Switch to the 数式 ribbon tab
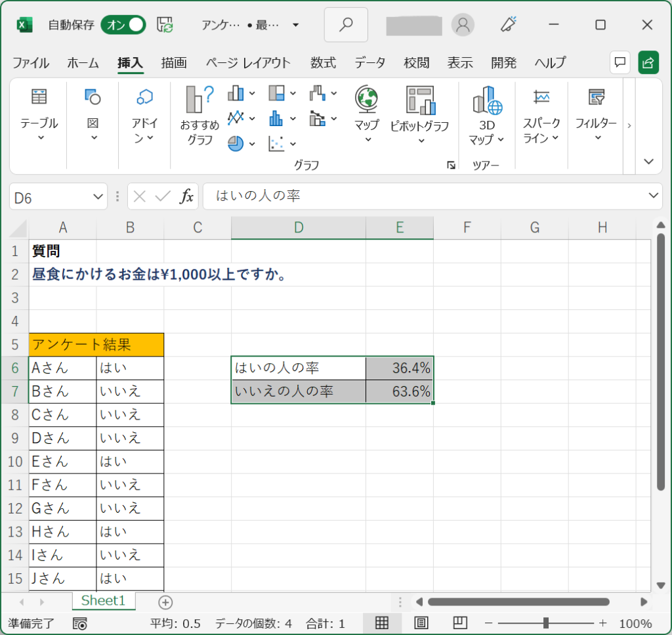This screenshot has width=672, height=635. pyautogui.click(x=323, y=63)
